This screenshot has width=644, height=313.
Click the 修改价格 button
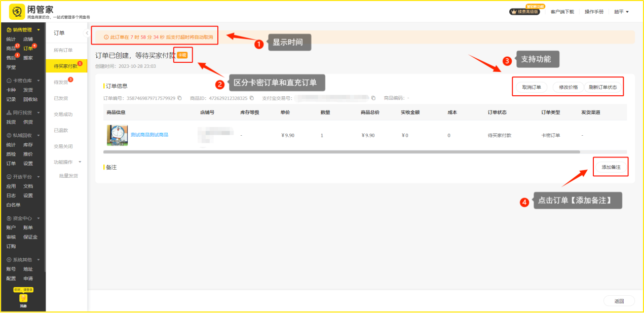[x=568, y=87]
